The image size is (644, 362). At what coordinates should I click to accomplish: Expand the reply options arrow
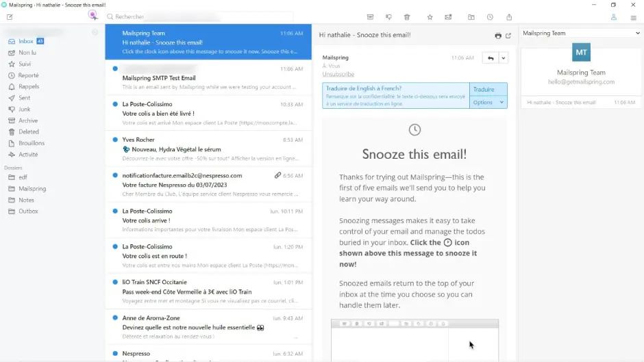[504, 58]
